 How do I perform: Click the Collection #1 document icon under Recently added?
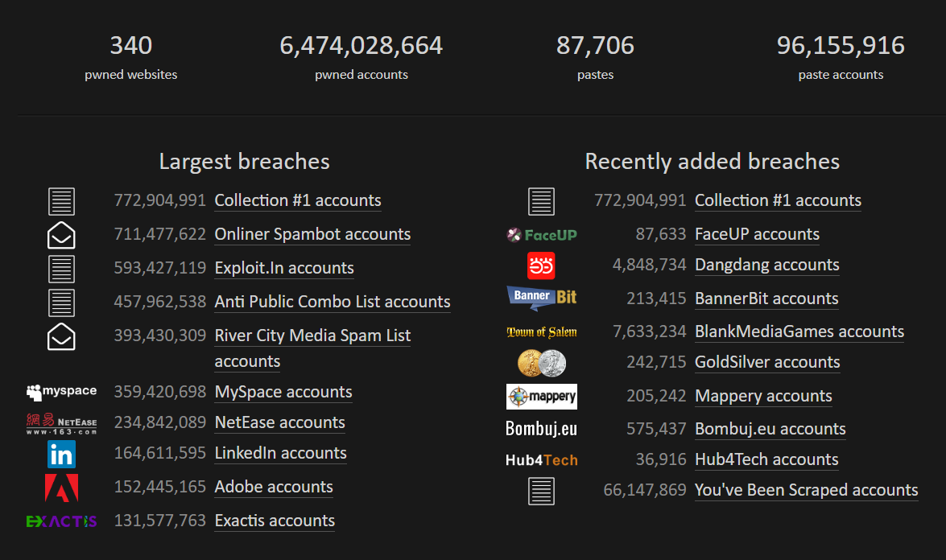[541, 201]
